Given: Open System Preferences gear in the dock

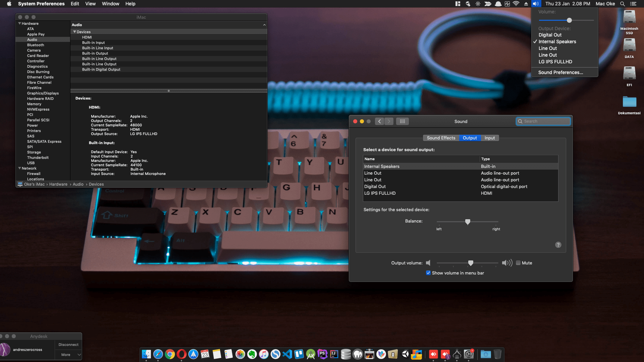Looking at the screenshot, I should [469, 354].
